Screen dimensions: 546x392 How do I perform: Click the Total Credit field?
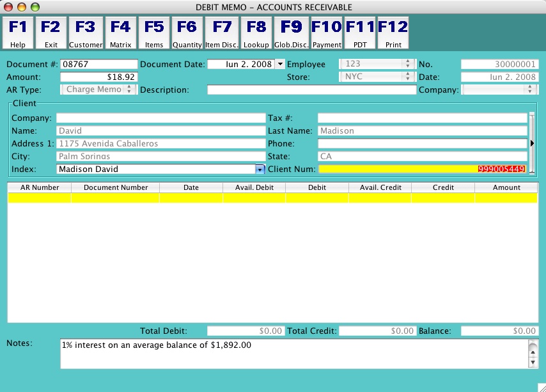(377, 331)
